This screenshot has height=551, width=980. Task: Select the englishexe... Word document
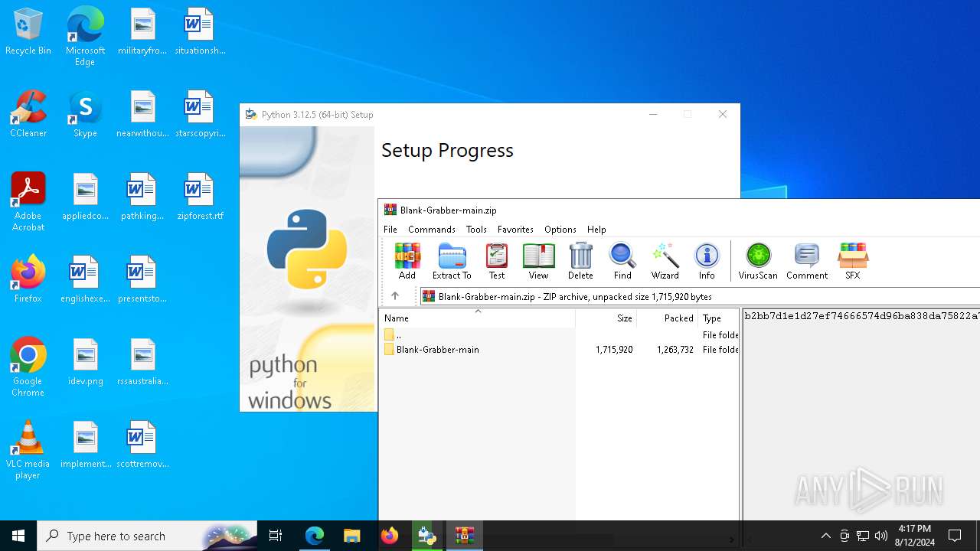point(86,280)
